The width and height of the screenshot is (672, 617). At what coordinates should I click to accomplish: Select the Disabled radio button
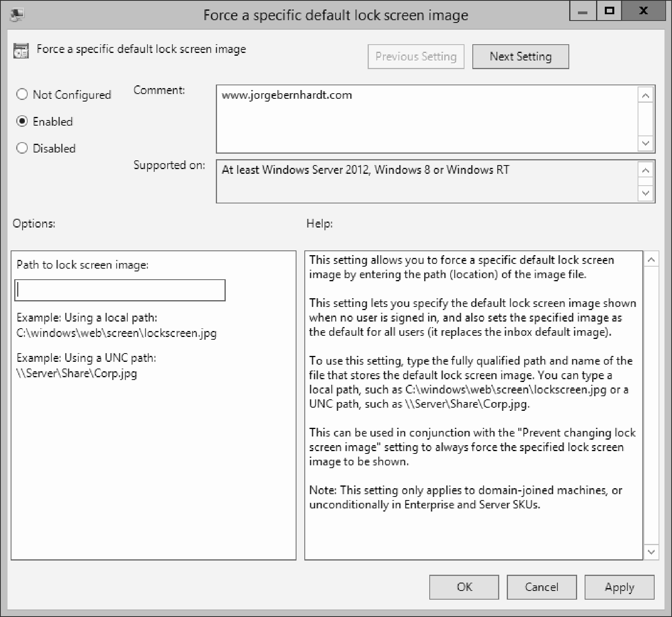[22, 148]
